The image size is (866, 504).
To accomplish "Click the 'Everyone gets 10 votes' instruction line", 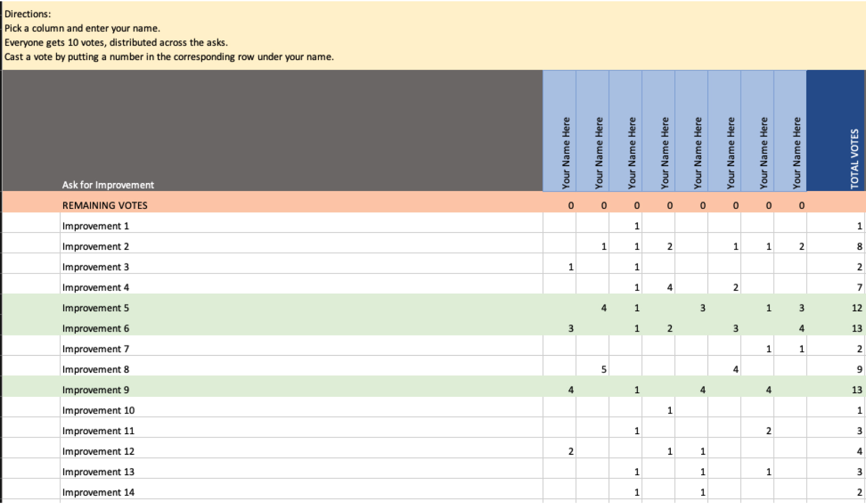I will (x=116, y=42).
